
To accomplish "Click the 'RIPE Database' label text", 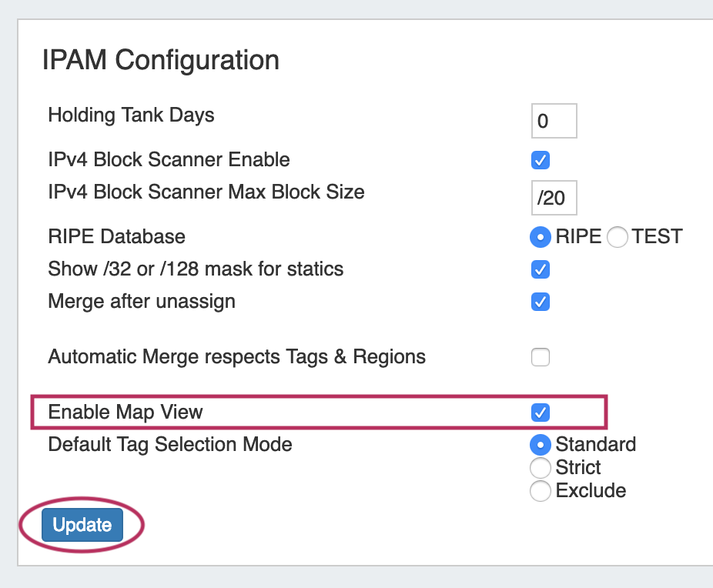I will click(x=116, y=236).
